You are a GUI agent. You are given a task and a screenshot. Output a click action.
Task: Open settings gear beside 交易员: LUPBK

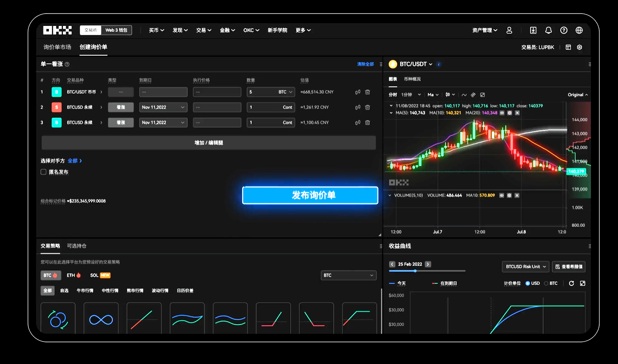(579, 47)
